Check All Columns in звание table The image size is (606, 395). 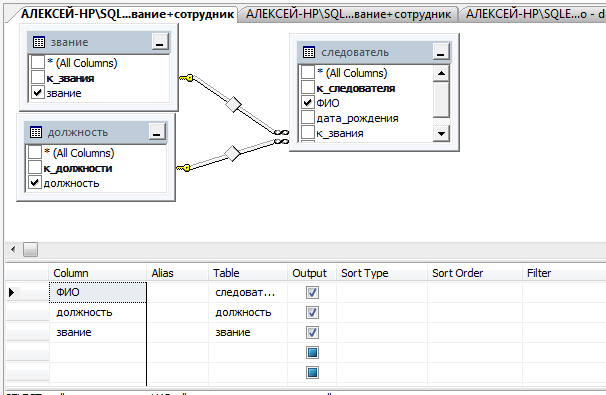coord(37,62)
